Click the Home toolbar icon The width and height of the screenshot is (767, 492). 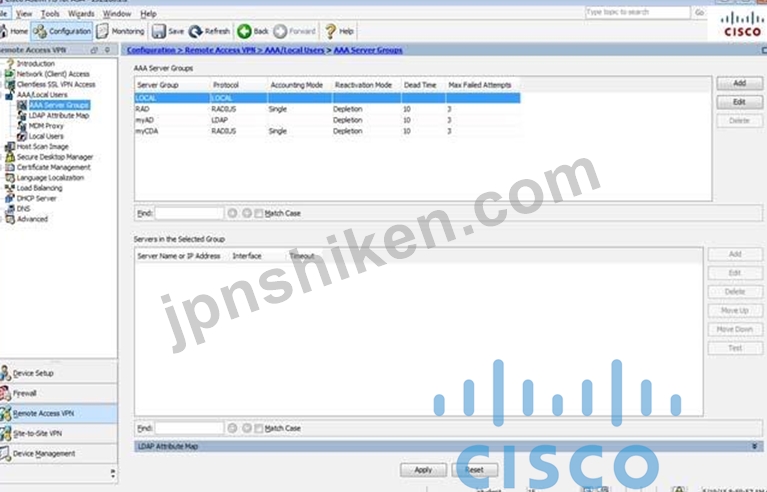tap(4, 31)
